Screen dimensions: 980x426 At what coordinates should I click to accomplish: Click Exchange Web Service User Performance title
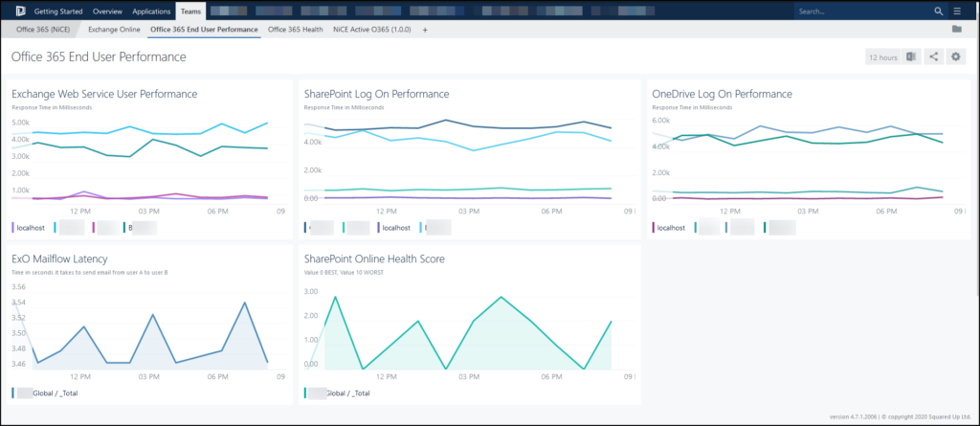pos(105,94)
